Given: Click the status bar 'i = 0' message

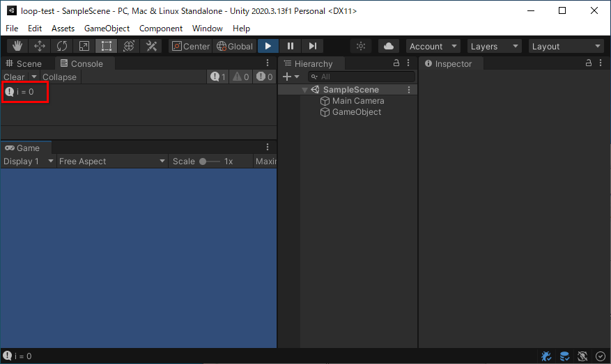Looking at the screenshot, I should (x=17, y=356).
